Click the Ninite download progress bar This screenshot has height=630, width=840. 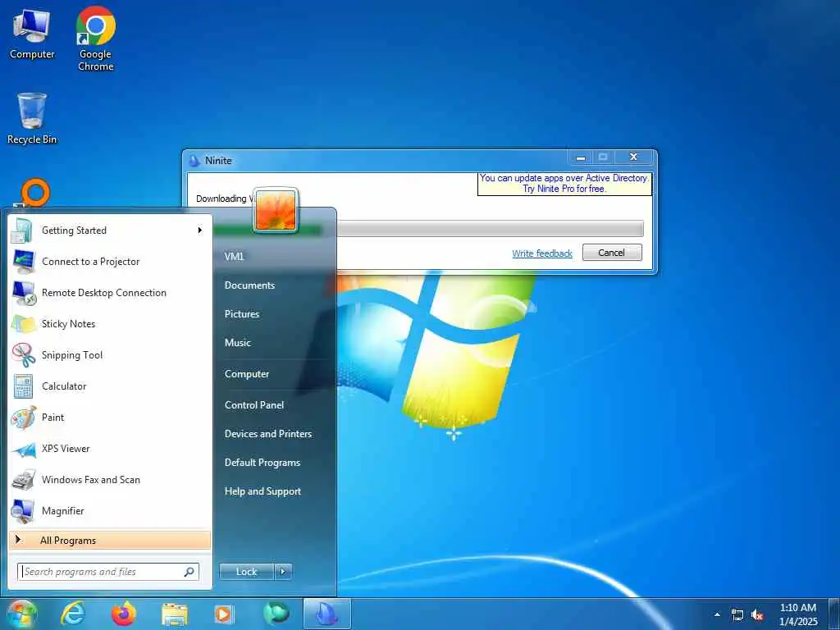(x=491, y=229)
